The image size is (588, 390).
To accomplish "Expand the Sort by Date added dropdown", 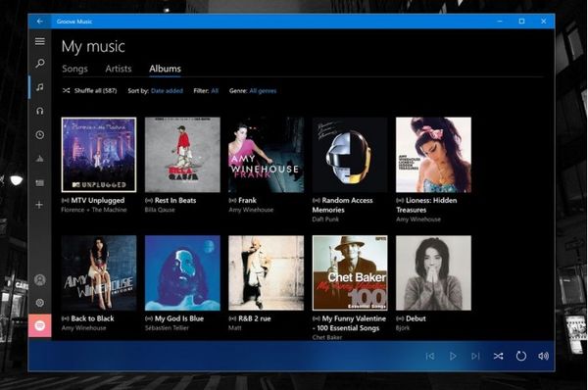I will (167, 91).
